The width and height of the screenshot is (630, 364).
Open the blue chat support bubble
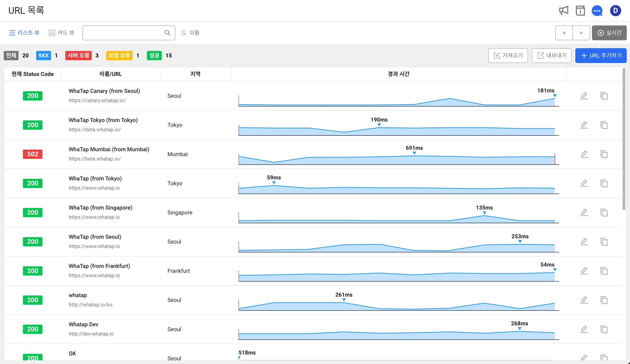(597, 11)
